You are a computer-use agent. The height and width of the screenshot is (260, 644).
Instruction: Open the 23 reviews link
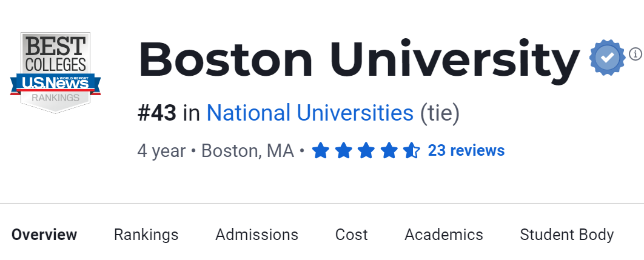click(x=466, y=150)
